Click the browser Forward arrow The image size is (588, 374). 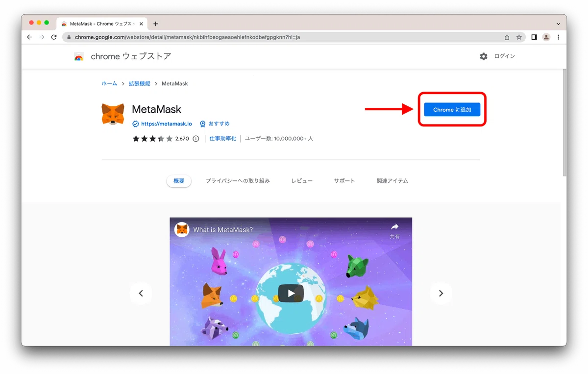pyautogui.click(x=42, y=37)
